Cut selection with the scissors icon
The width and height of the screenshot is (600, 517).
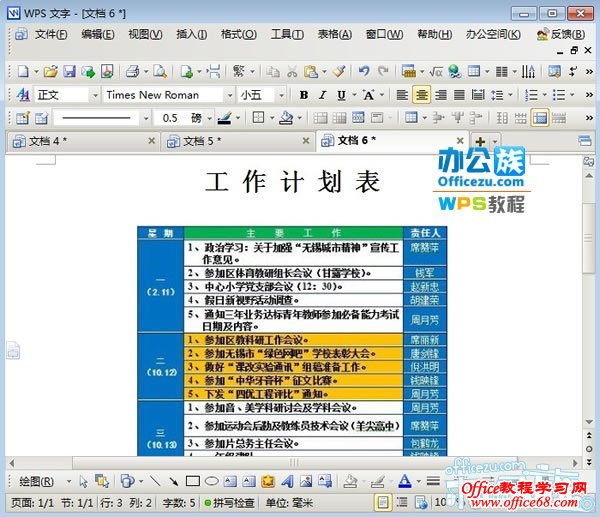click(x=292, y=72)
